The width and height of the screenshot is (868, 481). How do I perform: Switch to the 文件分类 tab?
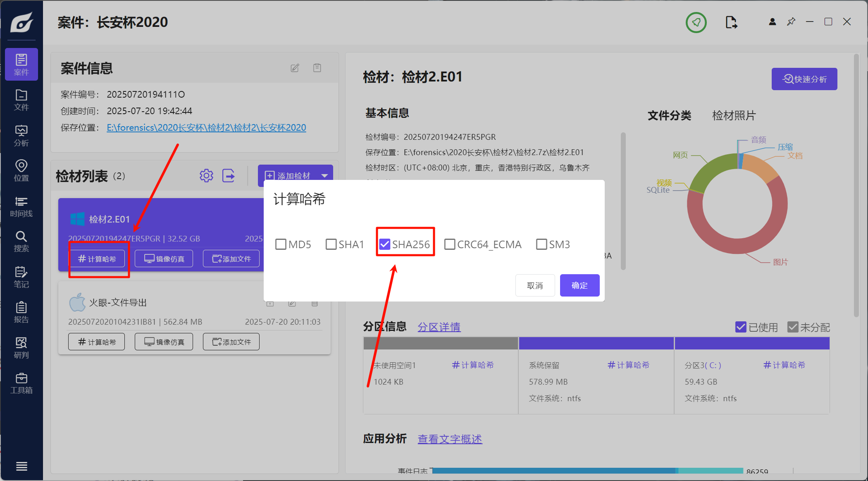[669, 115]
